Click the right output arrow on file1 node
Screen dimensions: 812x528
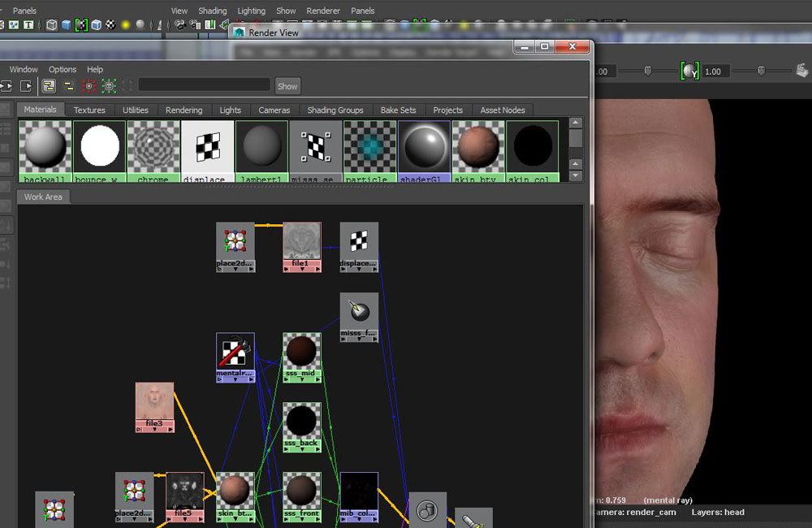pyautogui.click(x=317, y=270)
